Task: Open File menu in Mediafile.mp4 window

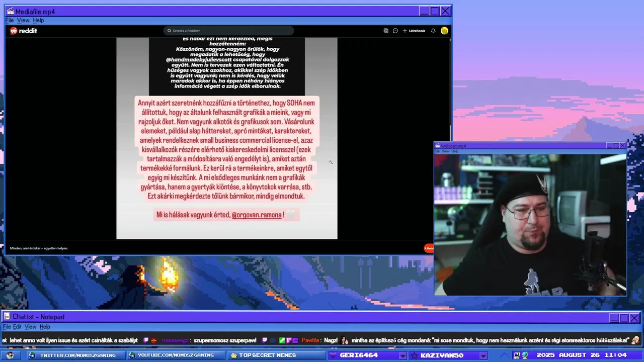Action: pyautogui.click(x=10, y=20)
